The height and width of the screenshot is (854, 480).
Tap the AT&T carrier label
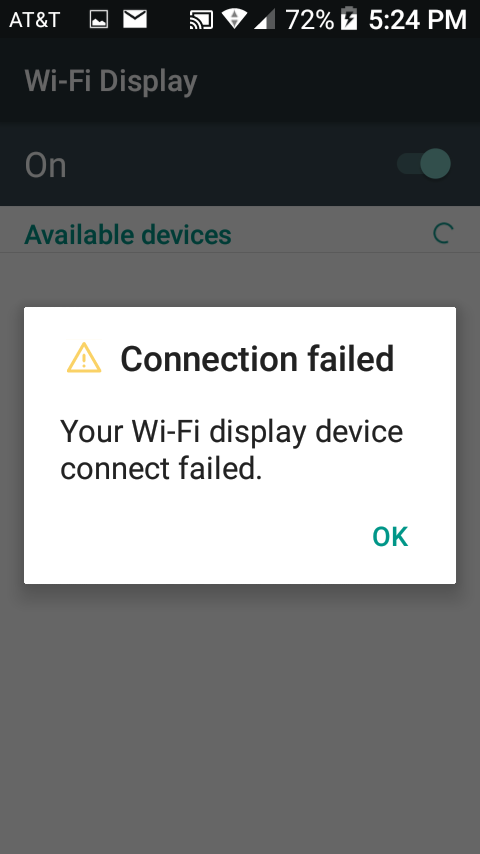point(34,20)
